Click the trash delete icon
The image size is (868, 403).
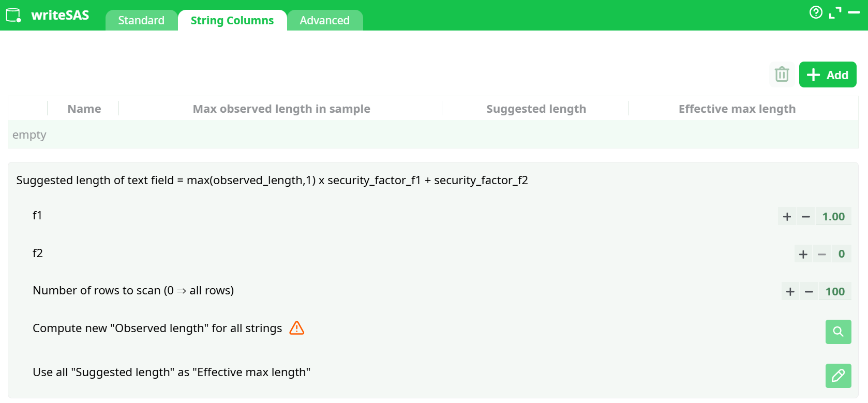coord(782,74)
